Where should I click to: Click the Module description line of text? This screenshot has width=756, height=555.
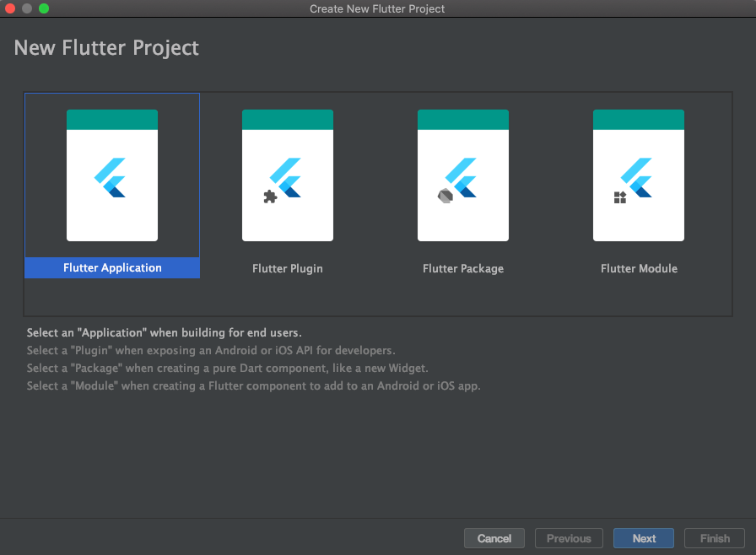coord(254,386)
